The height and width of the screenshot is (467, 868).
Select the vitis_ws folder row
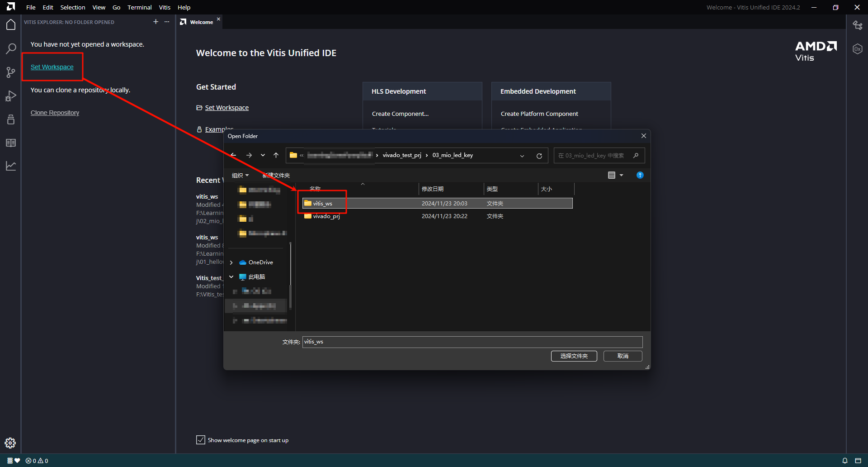[438, 204]
